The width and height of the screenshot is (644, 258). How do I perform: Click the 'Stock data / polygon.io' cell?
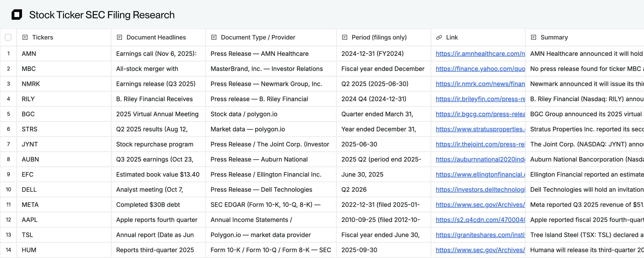pos(244,114)
